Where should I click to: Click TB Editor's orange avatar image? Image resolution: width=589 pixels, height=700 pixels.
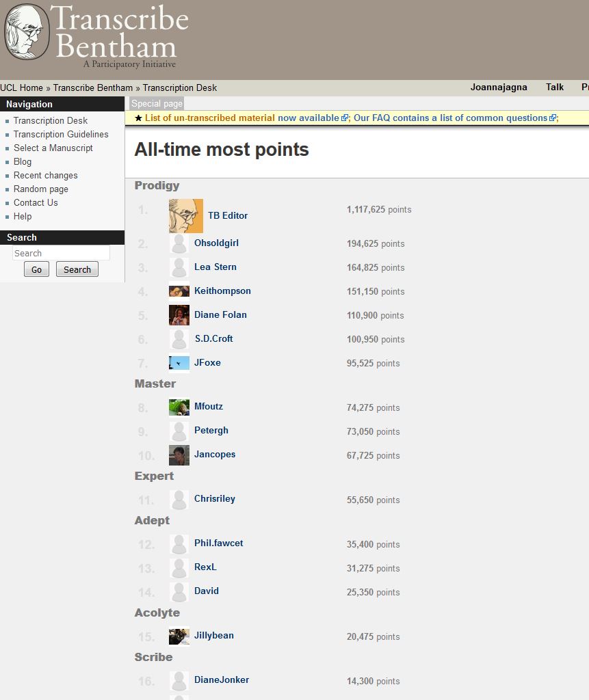point(186,215)
